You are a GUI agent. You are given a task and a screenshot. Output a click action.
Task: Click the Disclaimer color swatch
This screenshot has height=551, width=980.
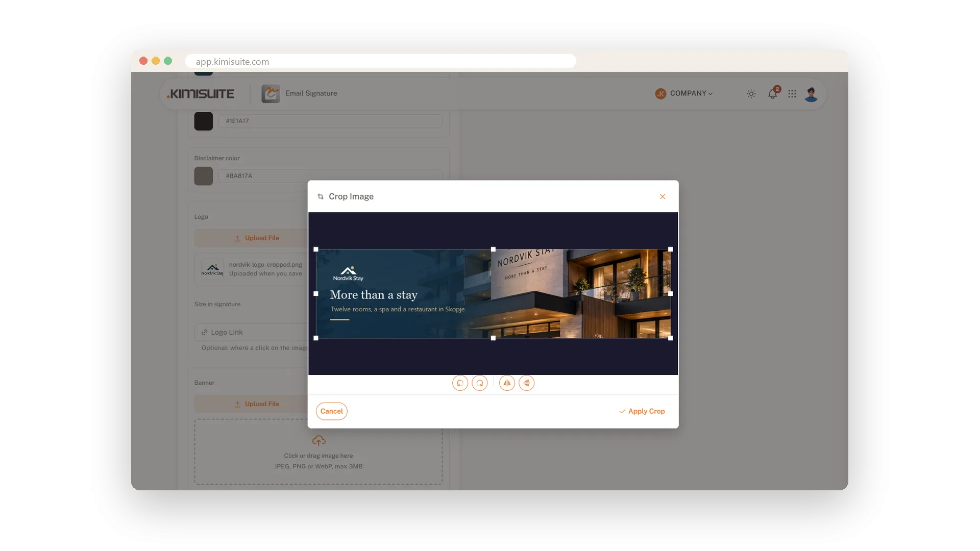point(204,176)
